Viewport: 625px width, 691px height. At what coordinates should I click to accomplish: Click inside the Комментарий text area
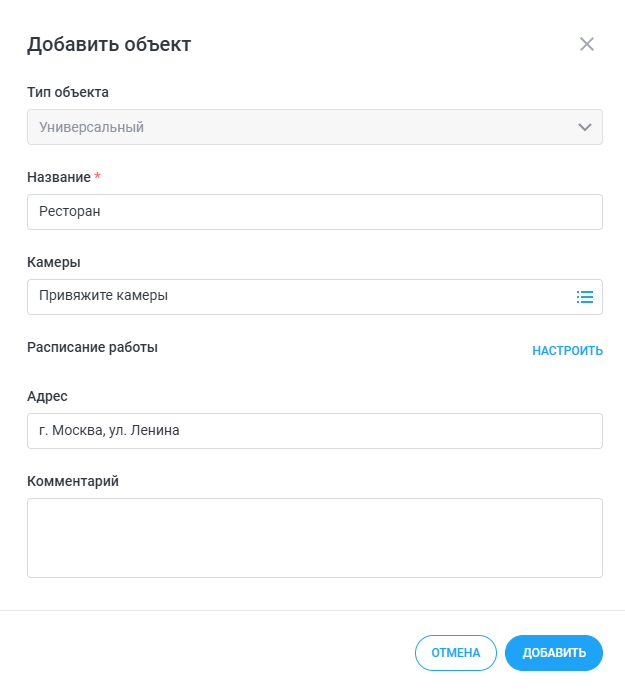click(x=314, y=538)
